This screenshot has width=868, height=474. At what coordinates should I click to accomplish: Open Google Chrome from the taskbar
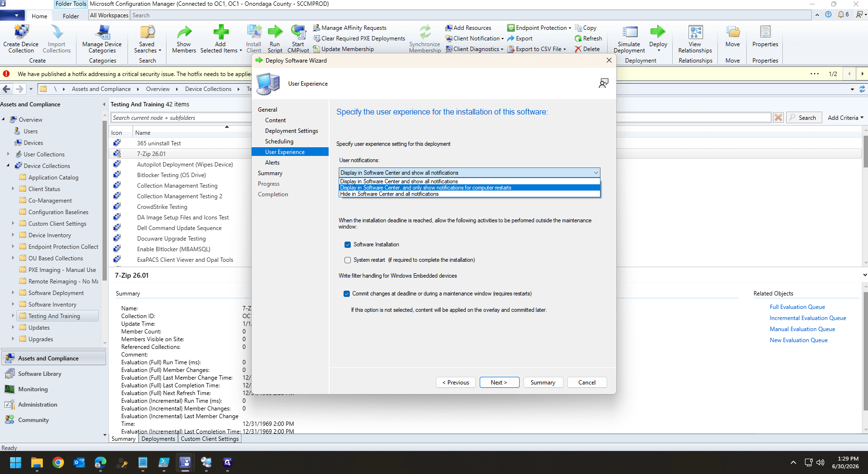coord(58,462)
